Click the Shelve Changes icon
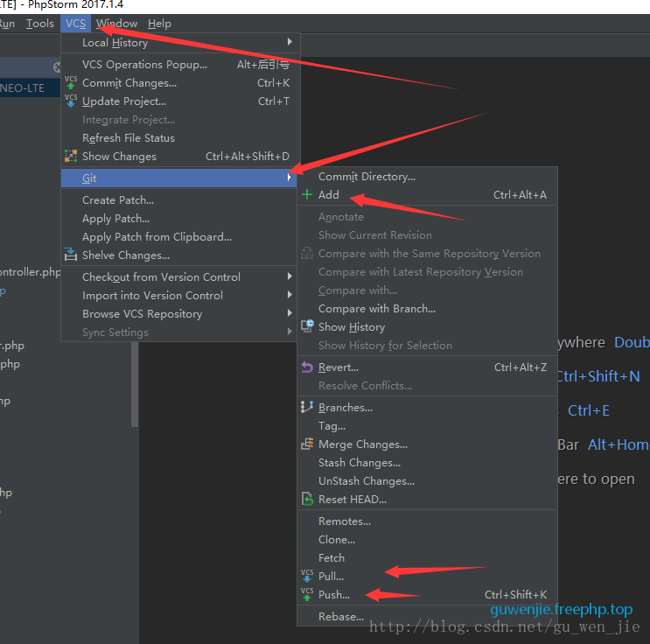650x644 pixels. pos(71,255)
